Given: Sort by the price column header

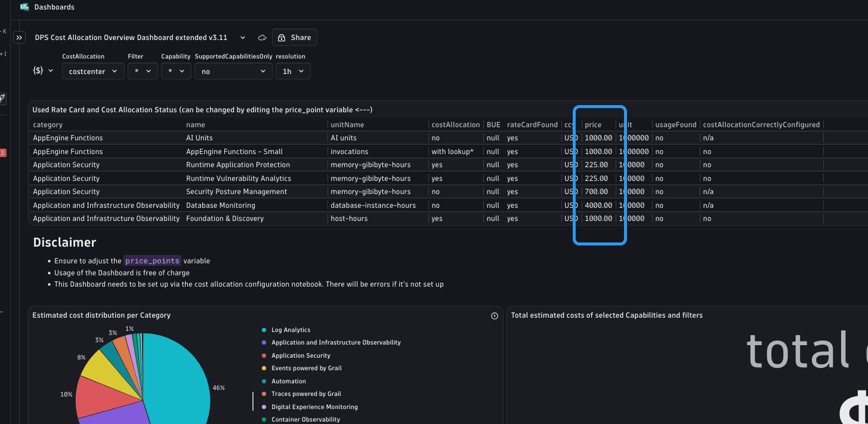Looking at the screenshot, I should coord(593,125).
